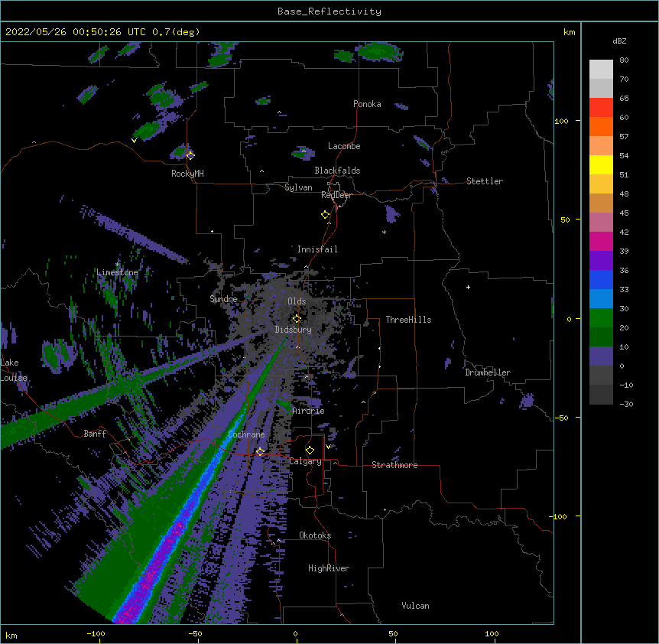Click the Okotoks label
Viewport: 659px width, 644px height.
point(315,535)
